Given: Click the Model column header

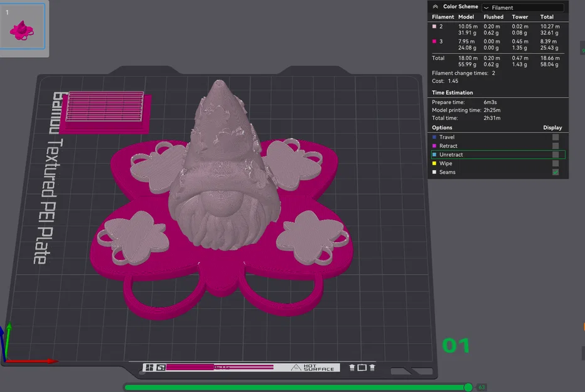Looking at the screenshot, I should [x=466, y=17].
